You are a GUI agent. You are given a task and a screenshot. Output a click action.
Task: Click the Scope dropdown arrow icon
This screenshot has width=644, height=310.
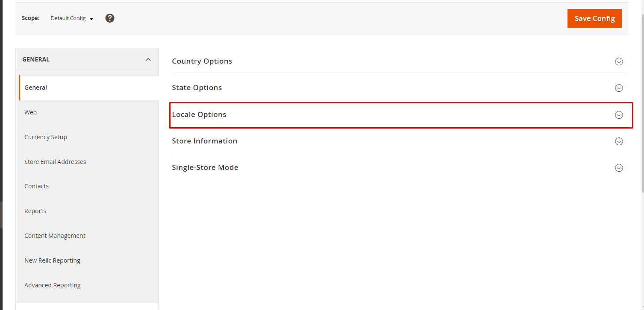pyautogui.click(x=91, y=18)
